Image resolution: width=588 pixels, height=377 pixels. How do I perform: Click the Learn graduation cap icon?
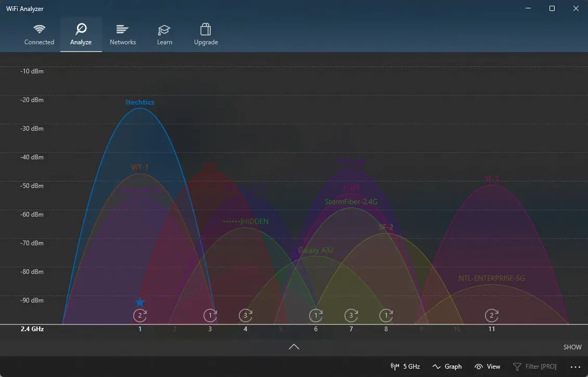click(x=164, y=30)
